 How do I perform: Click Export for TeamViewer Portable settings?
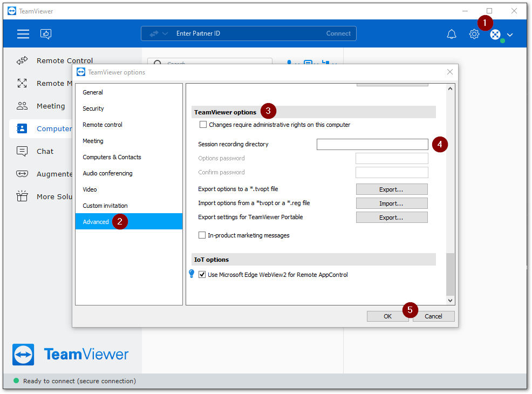tap(392, 218)
